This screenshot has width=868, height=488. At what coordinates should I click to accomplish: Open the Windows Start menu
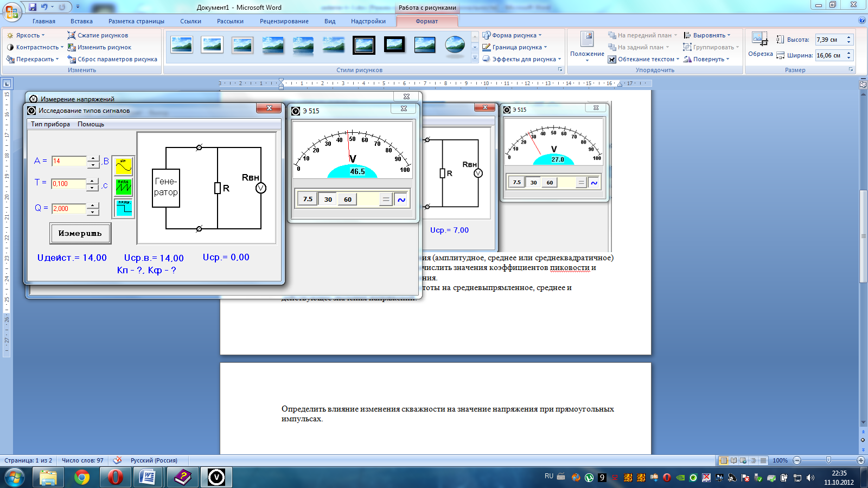click(x=14, y=477)
